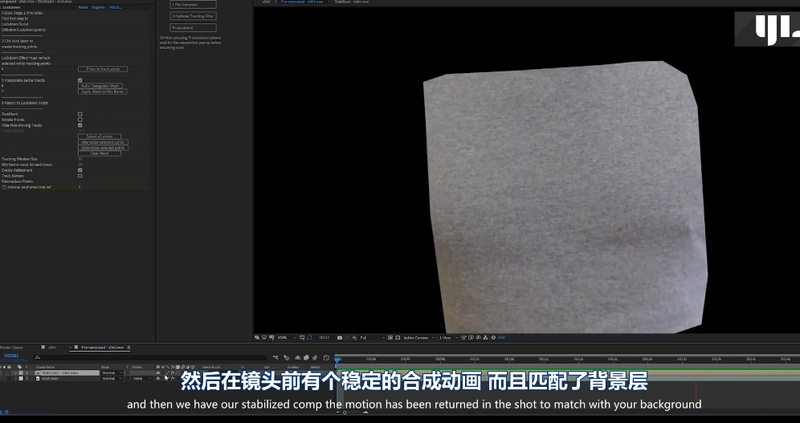Click the Press to track points button

point(103,69)
